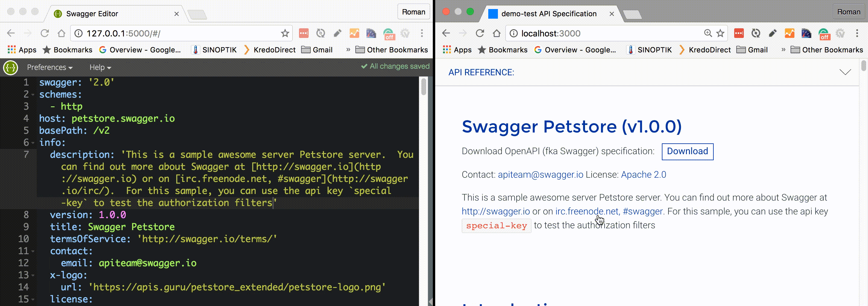Place cursor on 'title: Swagger Petstore' line
Screen dimensions: 868x306
[x=112, y=227]
